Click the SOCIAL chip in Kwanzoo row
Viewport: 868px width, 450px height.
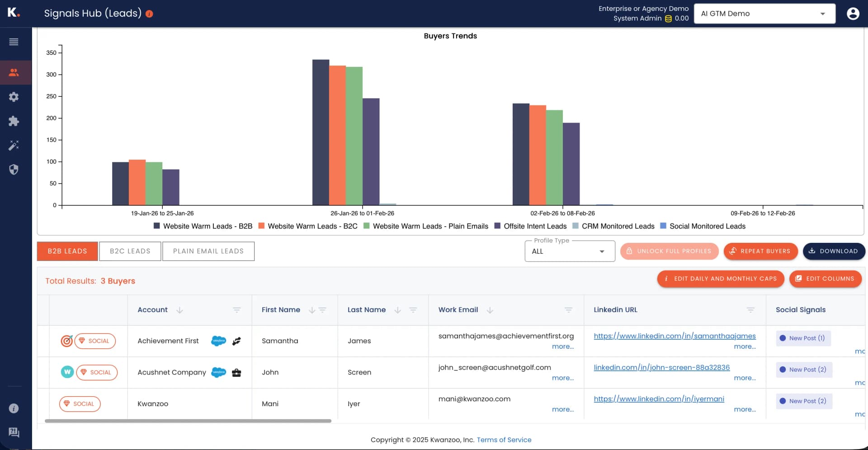coord(80,404)
